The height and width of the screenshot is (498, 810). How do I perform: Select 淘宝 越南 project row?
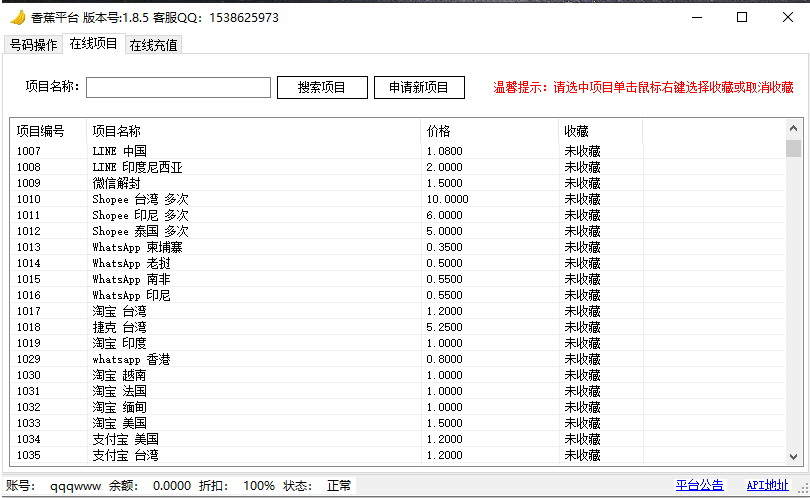398,375
